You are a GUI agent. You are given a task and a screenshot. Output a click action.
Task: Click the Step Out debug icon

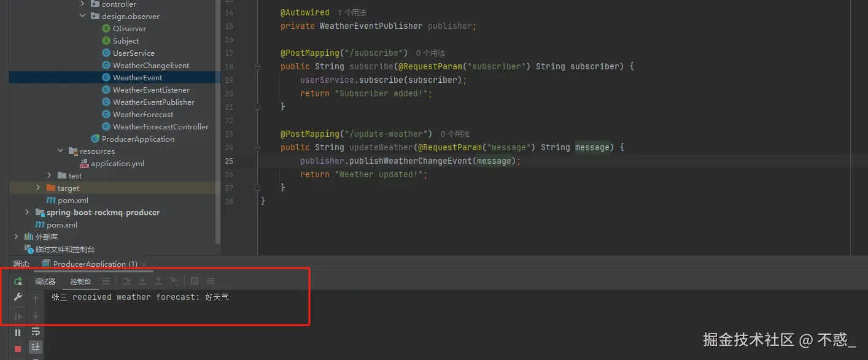158,281
